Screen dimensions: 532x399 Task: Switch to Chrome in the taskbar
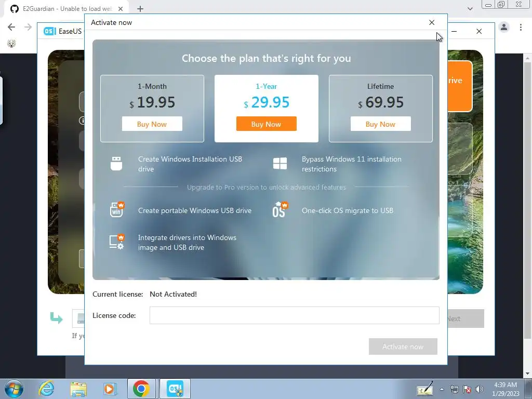pos(141,389)
